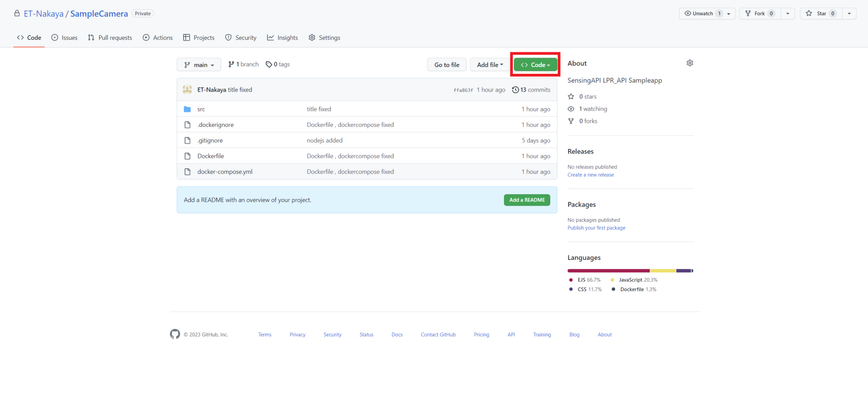Click the 0 tags label icon

[x=269, y=64]
